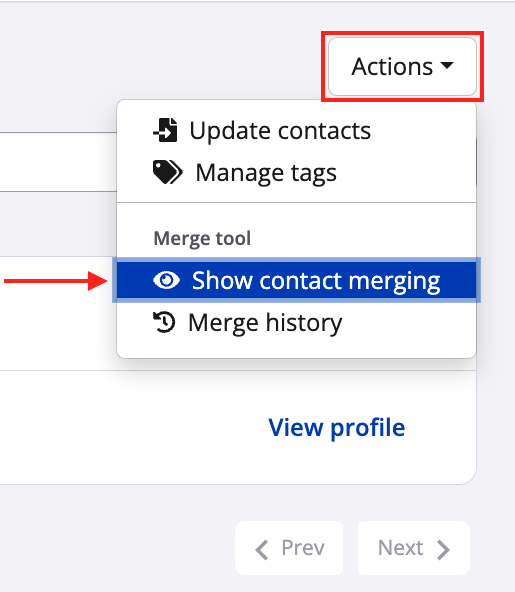Click the caret arrow beside Actions
515x592 pixels.
[x=447, y=66]
